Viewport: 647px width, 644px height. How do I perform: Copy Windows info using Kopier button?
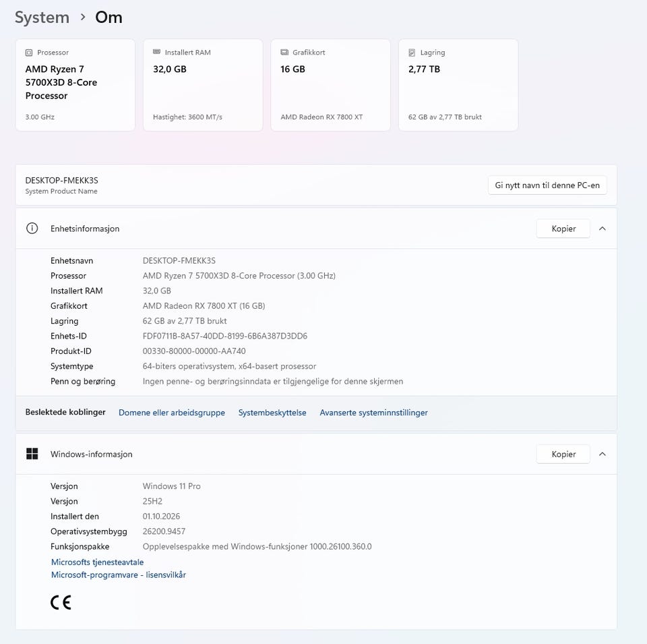pos(563,454)
